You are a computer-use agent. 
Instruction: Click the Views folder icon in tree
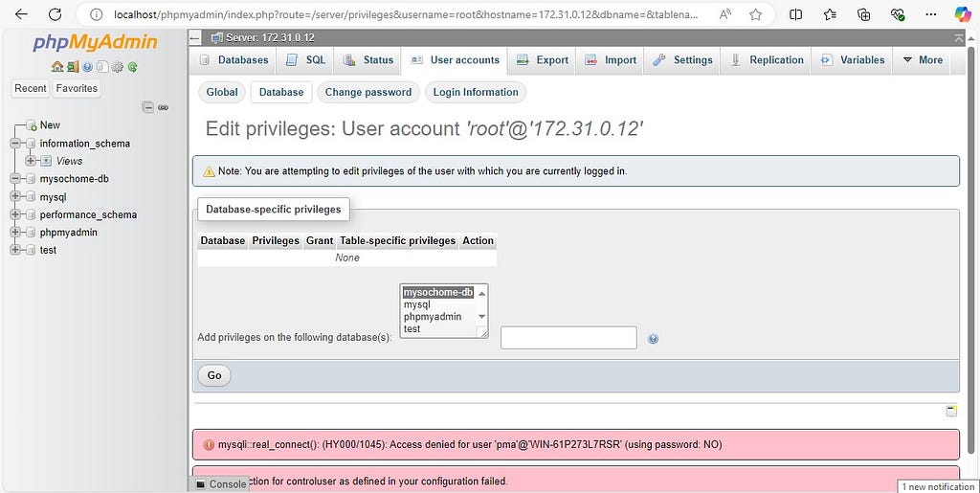tap(46, 161)
